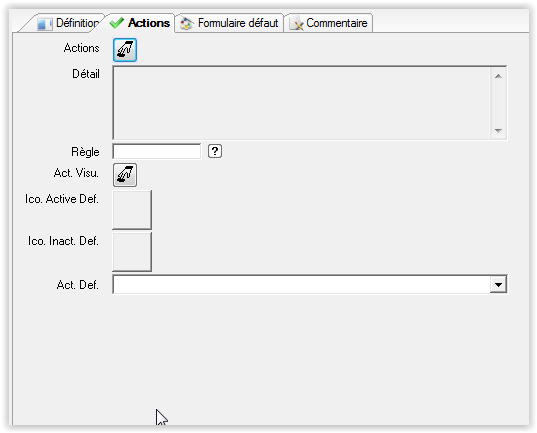Switch to the Définition tab
537x433 pixels.
(65, 23)
